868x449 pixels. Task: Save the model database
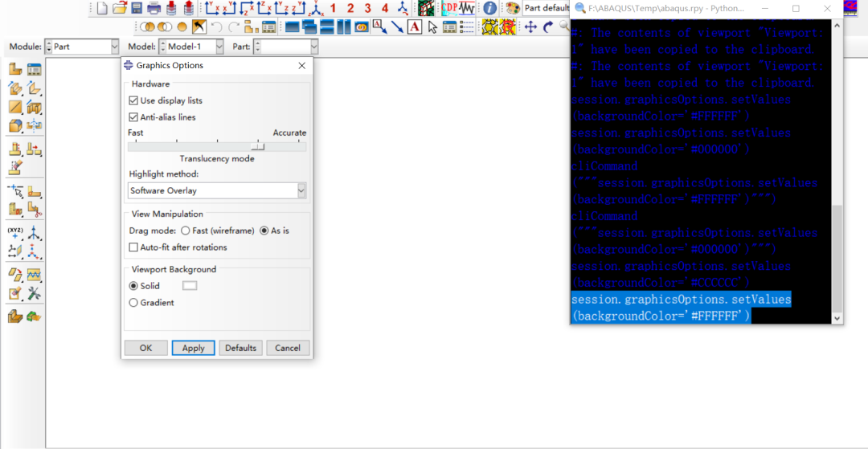coord(137,8)
